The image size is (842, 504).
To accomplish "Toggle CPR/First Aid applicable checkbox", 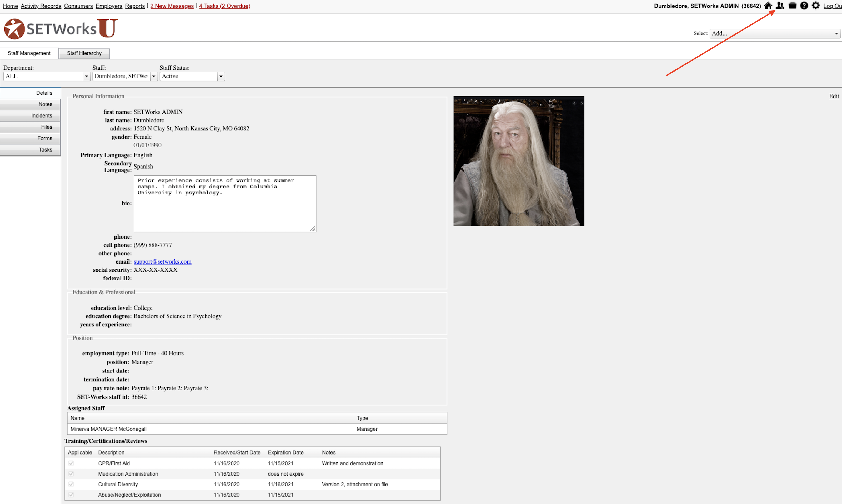I will point(71,463).
